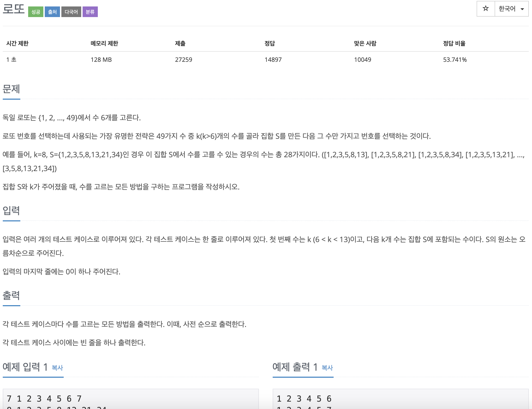This screenshot has width=532, height=409.
Task: Click the 로또 problem title
Action: (x=14, y=9)
